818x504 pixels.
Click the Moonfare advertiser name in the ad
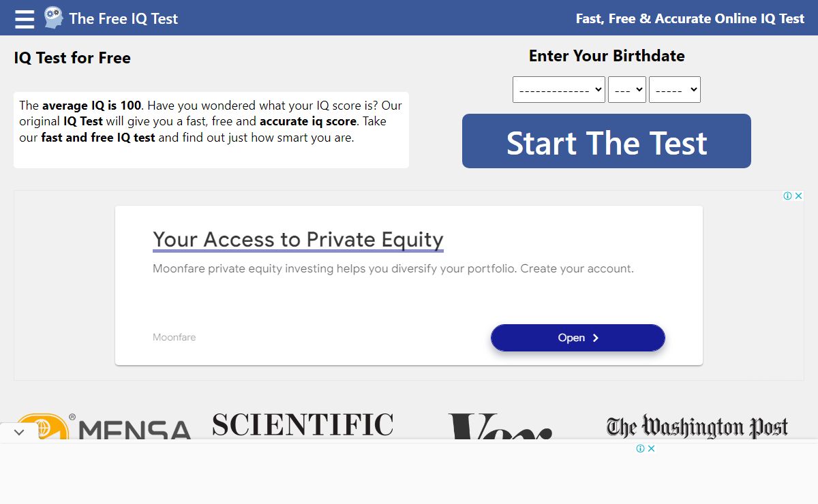(174, 337)
